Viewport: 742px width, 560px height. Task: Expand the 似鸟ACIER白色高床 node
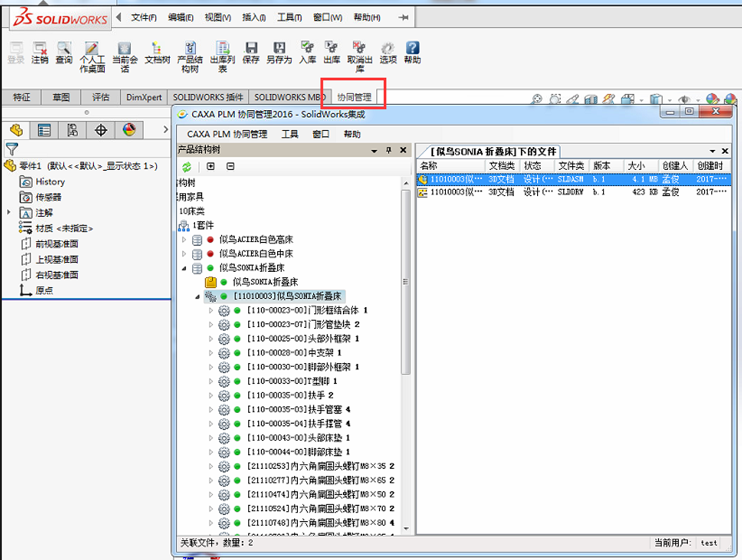pyautogui.click(x=184, y=239)
